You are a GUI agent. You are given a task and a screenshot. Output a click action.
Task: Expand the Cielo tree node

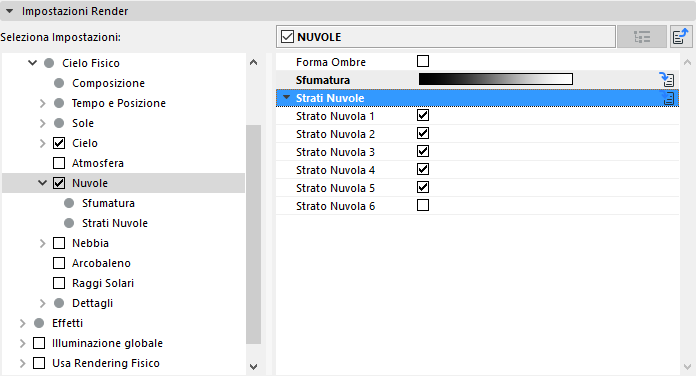click(x=43, y=143)
